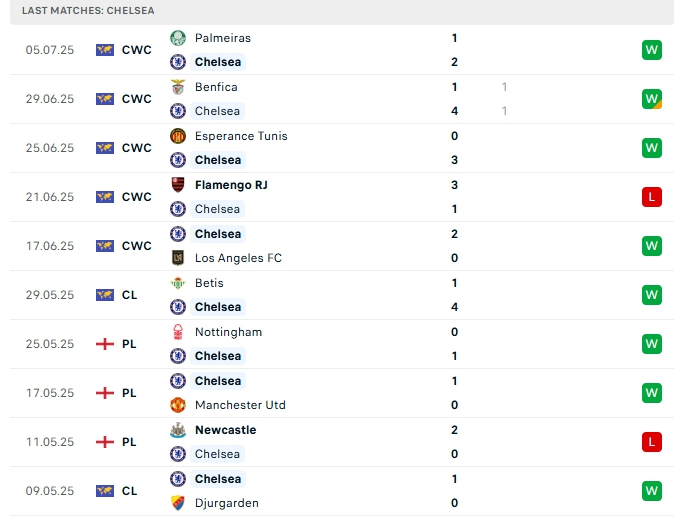Image resolution: width=683 pixels, height=520 pixels.
Task: Click the Los Angeles FC crest icon
Action: coord(178,258)
